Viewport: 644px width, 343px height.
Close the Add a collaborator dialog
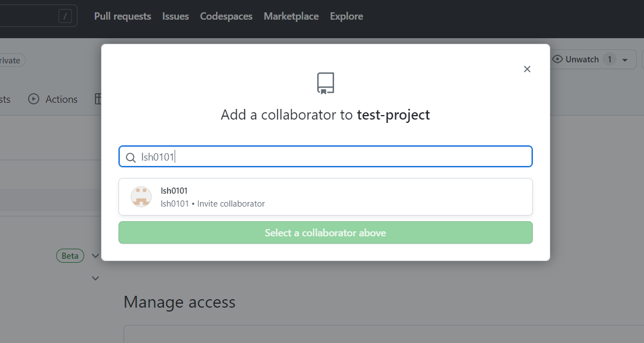click(527, 69)
